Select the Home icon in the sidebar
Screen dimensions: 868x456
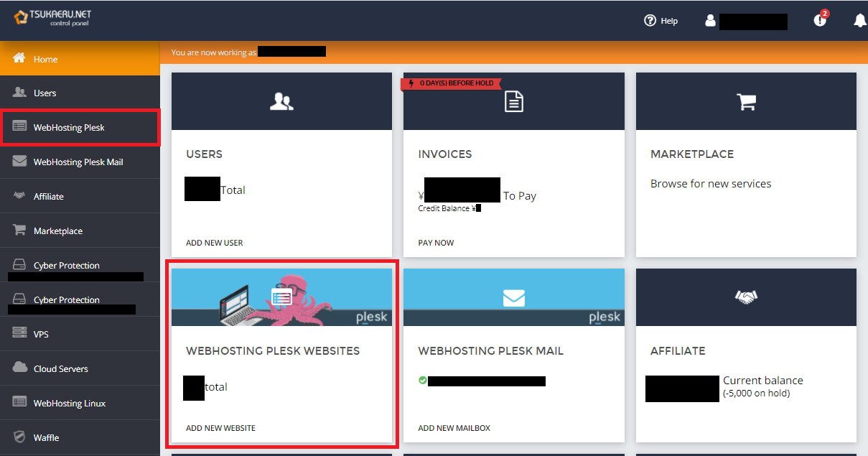coord(19,59)
